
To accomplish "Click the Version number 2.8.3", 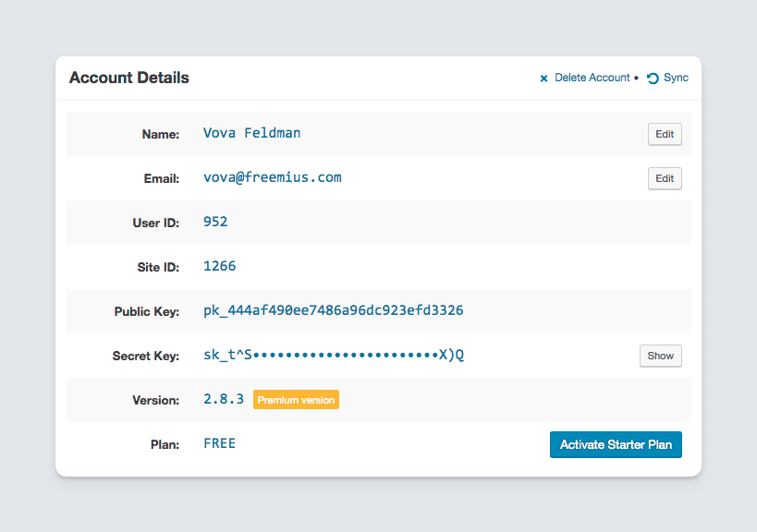I will coord(222,399).
